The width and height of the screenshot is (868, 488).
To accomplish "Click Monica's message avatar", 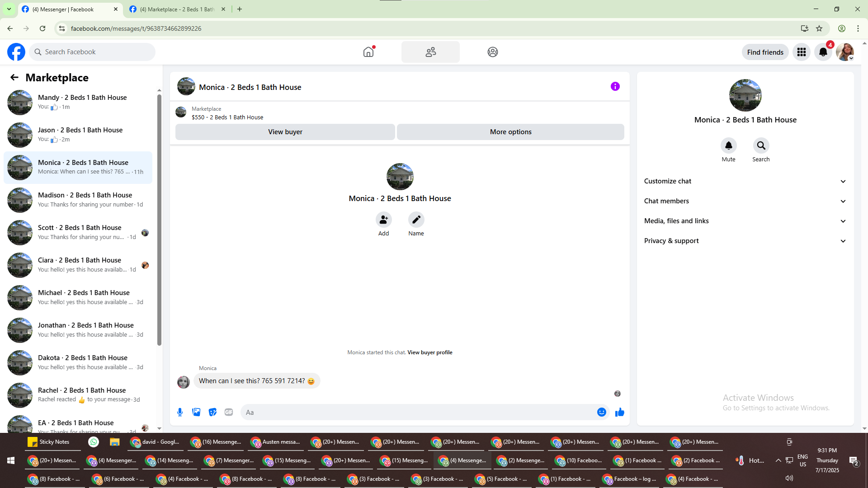I will pos(184,382).
